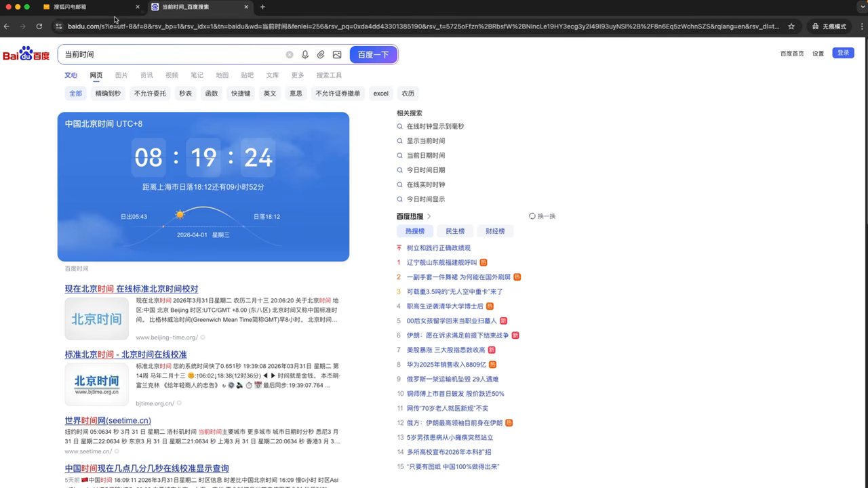
Task: Click the Baidu logo
Action: pos(26,54)
